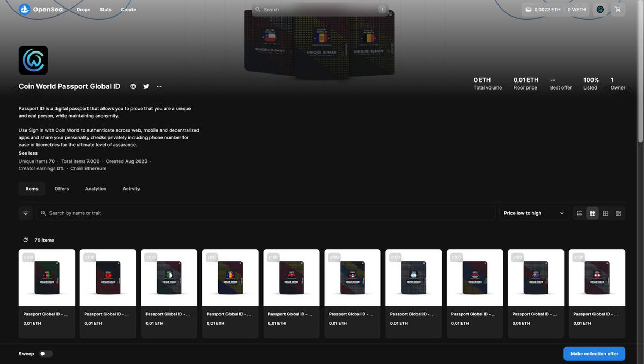Screen dimensions: 644x364
Task: Click the Coin World collection logo
Action: tap(33, 60)
